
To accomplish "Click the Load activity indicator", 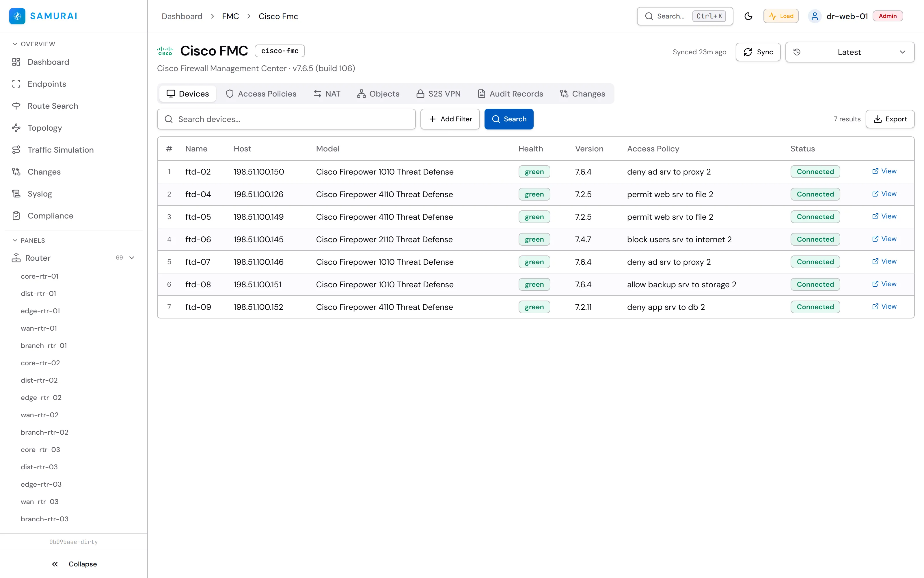I will coord(781,16).
